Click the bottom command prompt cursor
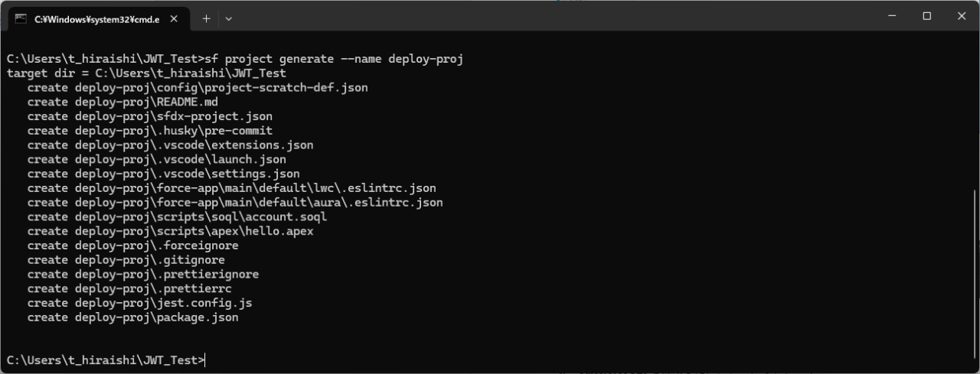This screenshot has height=374, width=980. [206, 360]
